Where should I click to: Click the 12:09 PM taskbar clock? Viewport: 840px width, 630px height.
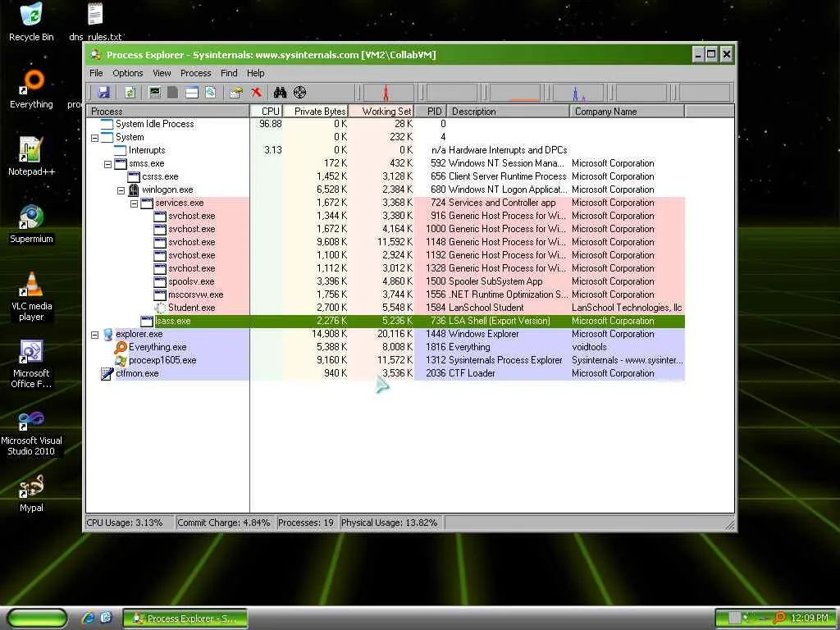[x=809, y=618]
